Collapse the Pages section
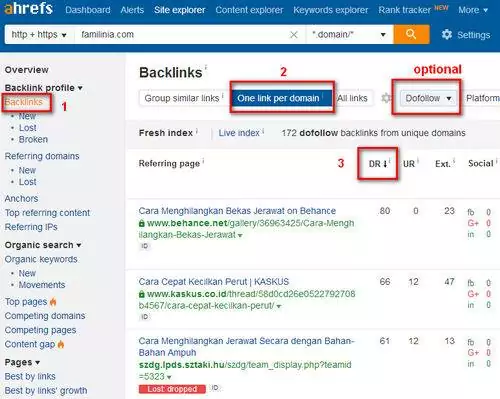 click(x=22, y=362)
